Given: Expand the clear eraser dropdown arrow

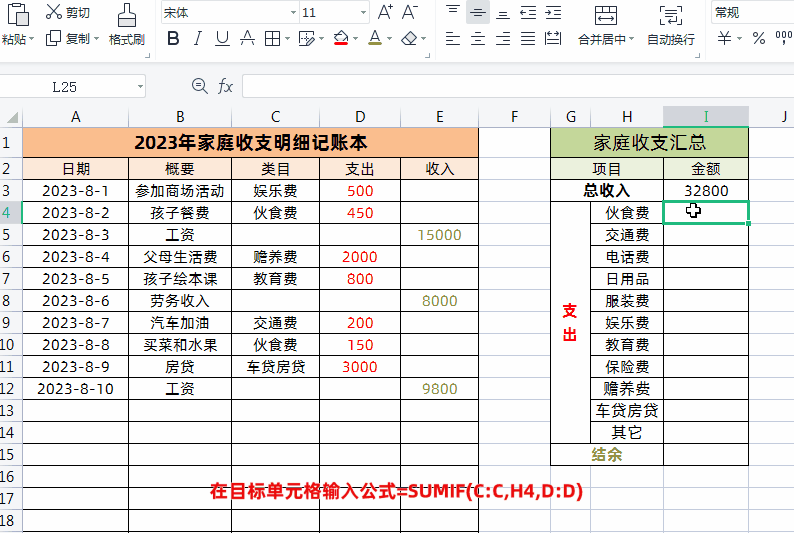Looking at the screenshot, I should click(423, 38).
